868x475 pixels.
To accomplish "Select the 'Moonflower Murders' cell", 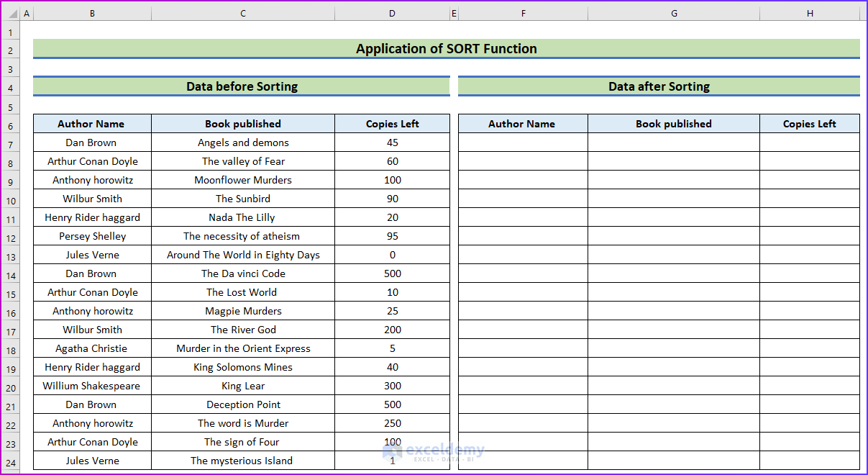I will [x=243, y=180].
